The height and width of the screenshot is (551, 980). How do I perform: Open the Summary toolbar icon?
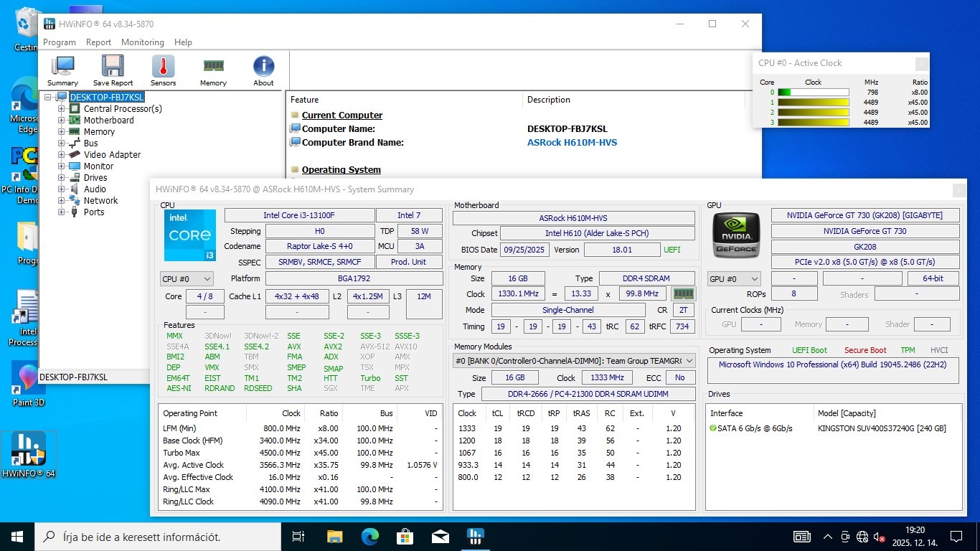(62, 70)
